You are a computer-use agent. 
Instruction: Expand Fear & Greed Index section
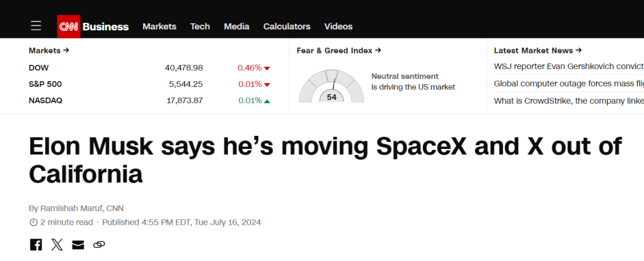tap(339, 51)
